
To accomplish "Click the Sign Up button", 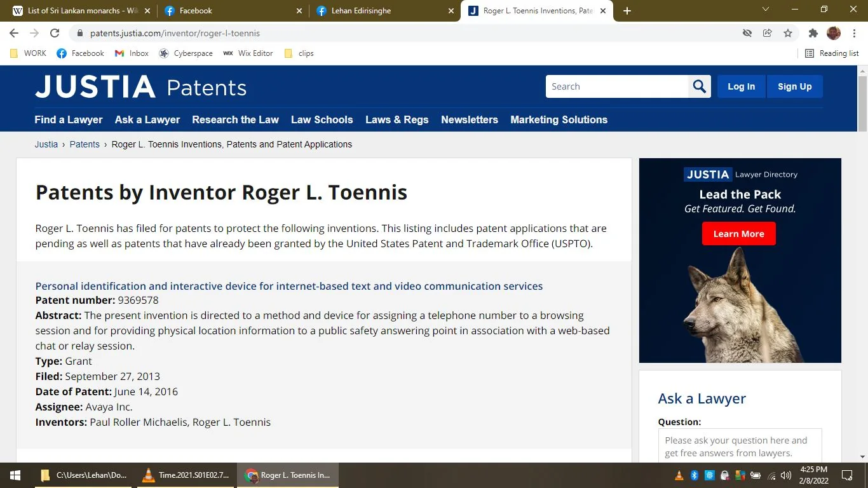I will pyautogui.click(x=795, y=86).
